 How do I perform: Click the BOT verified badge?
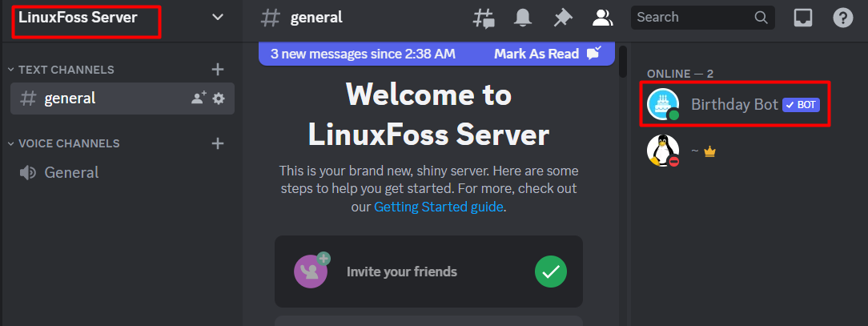801,105
